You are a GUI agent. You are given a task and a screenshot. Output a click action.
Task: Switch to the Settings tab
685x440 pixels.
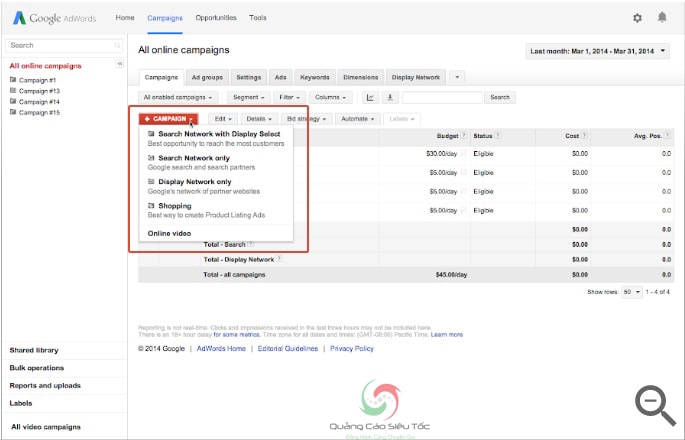pyautogui.click(x=249, y=77)
